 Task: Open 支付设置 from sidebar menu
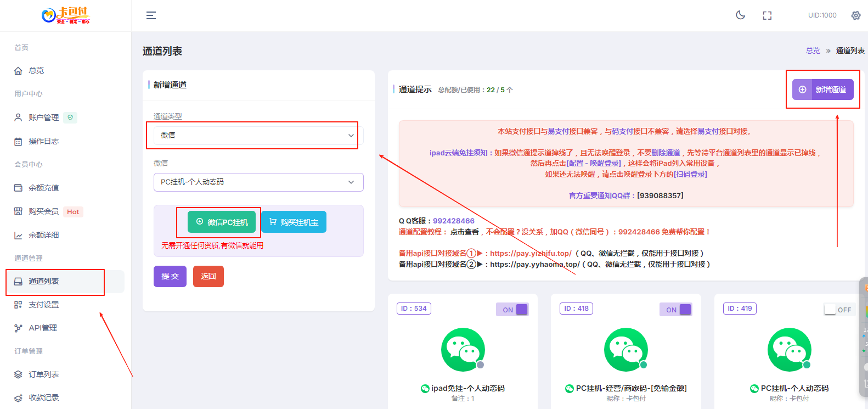click(44, 305)
